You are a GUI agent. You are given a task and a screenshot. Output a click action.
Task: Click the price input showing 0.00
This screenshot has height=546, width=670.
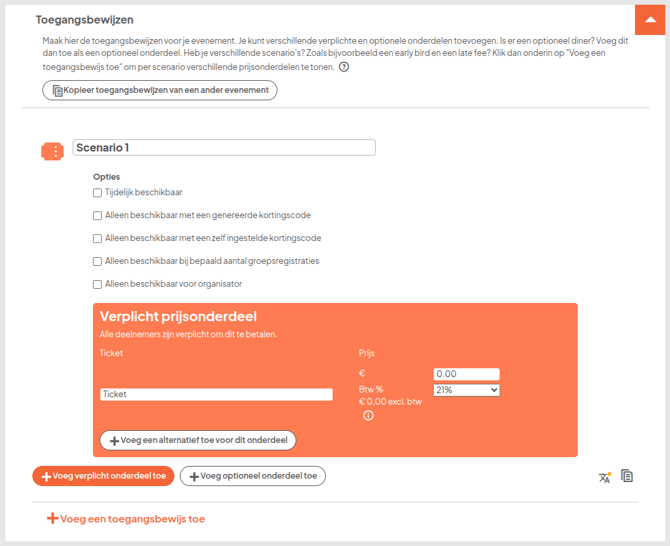click(466, 374)
